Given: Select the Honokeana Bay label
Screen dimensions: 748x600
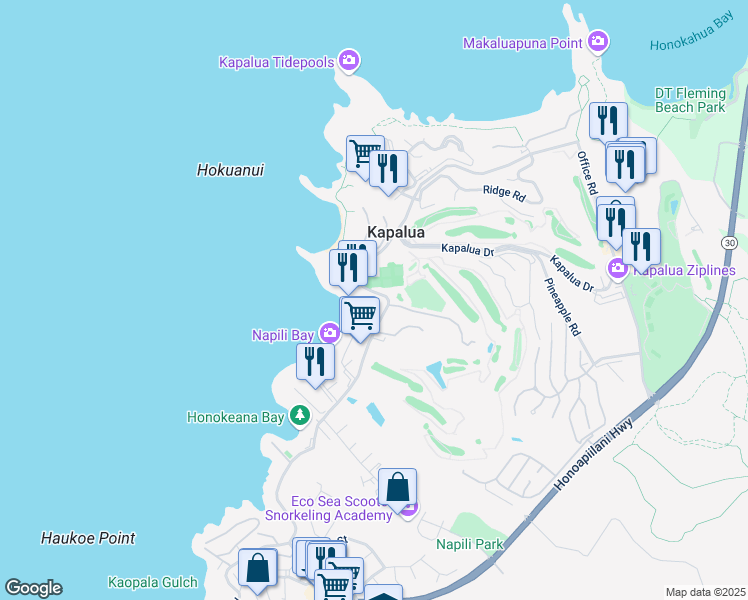Looking at the screenshot, I should click(x=236, y=417).
